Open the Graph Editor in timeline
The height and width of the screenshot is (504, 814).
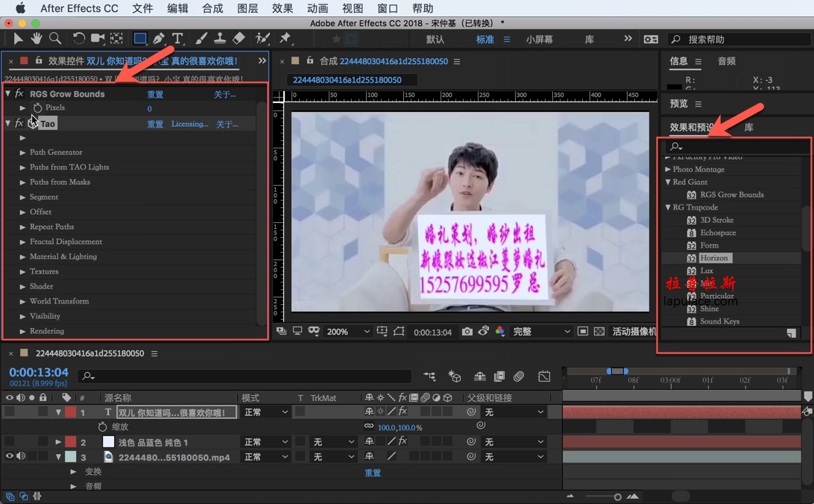[545, 377]
